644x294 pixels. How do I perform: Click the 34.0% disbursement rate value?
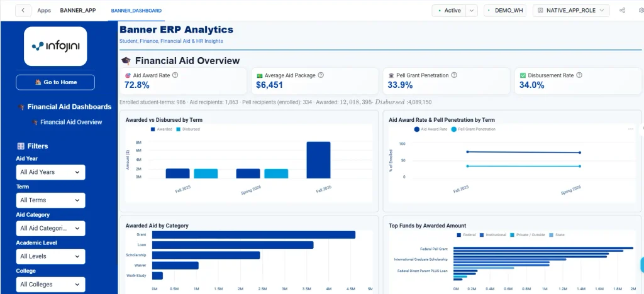click(x=532, y=85)
